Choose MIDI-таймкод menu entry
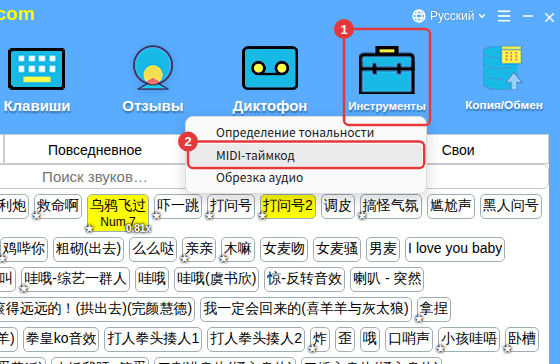This screenshot has width=560, height=364. coord(306,155)
